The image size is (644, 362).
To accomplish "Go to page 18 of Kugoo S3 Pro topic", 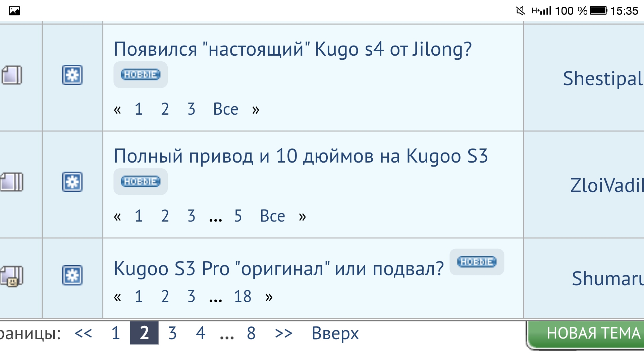I will pyautogui.click(x=243, y=297).
